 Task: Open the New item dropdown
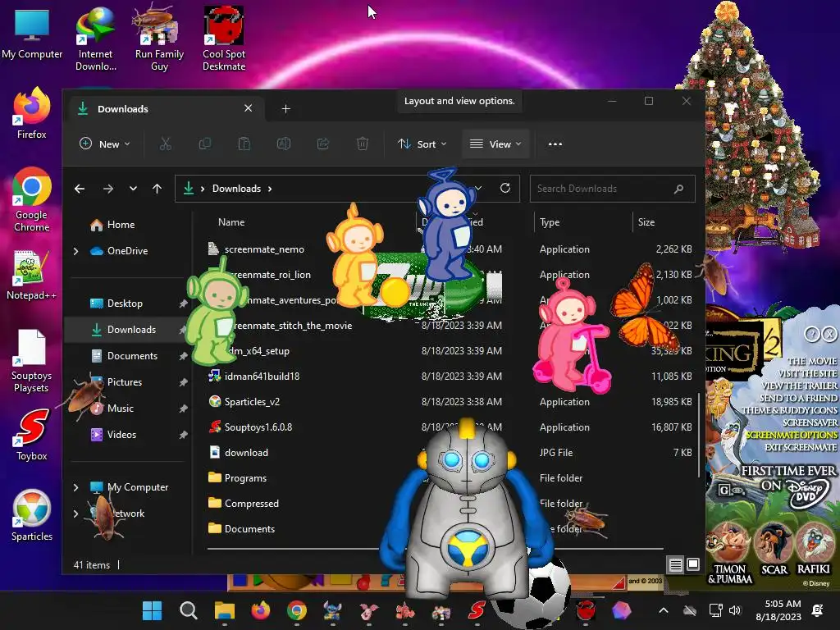coord(105,144)
